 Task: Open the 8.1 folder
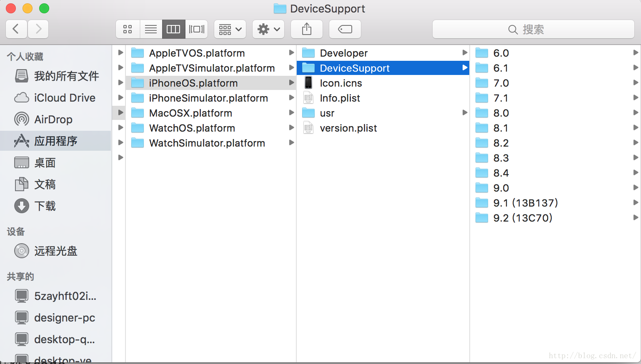[556, 128]
